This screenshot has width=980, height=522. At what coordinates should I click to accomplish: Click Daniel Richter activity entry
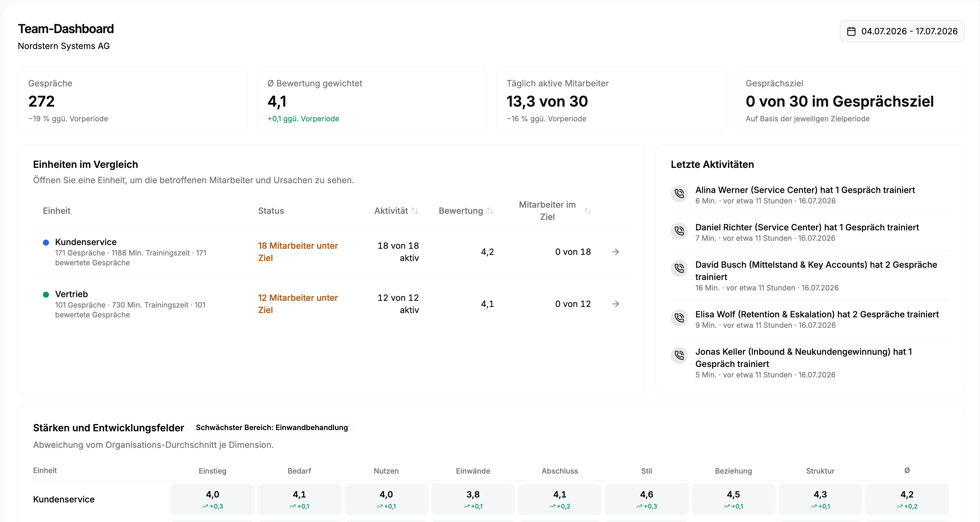(x=810, y=233)
